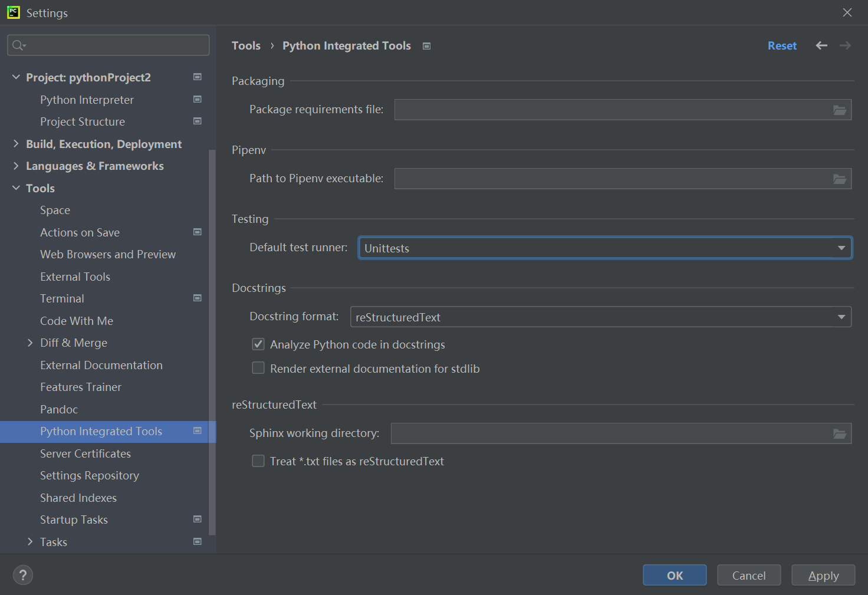Click the forward arrow navigation icon
Viewport: 868px width, 595px height.
[x=845, y=45]
